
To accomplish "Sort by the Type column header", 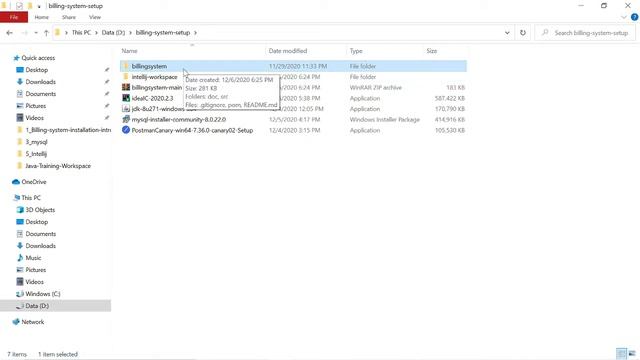I will (x=356, y=51).
